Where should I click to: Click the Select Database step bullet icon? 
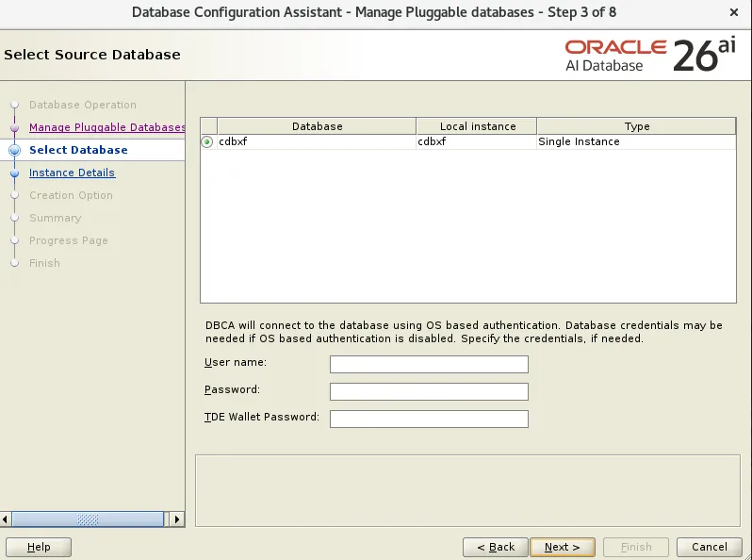click(15, 150)
